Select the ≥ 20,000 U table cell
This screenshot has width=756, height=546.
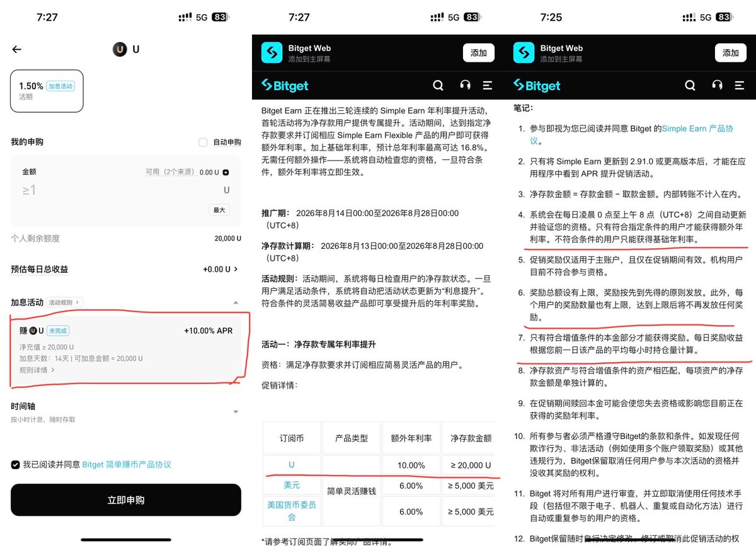coord(469,465)
